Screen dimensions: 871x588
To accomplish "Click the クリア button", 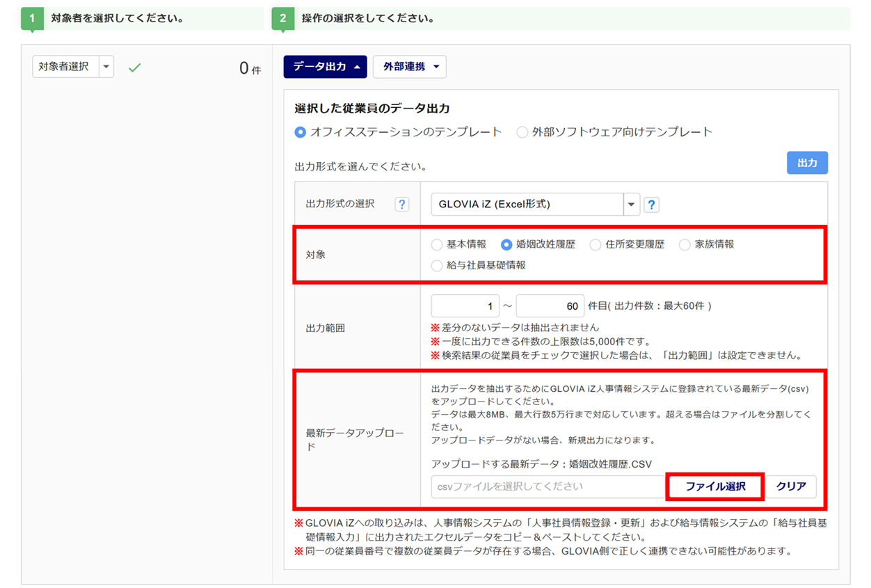I will click(791, 486).
